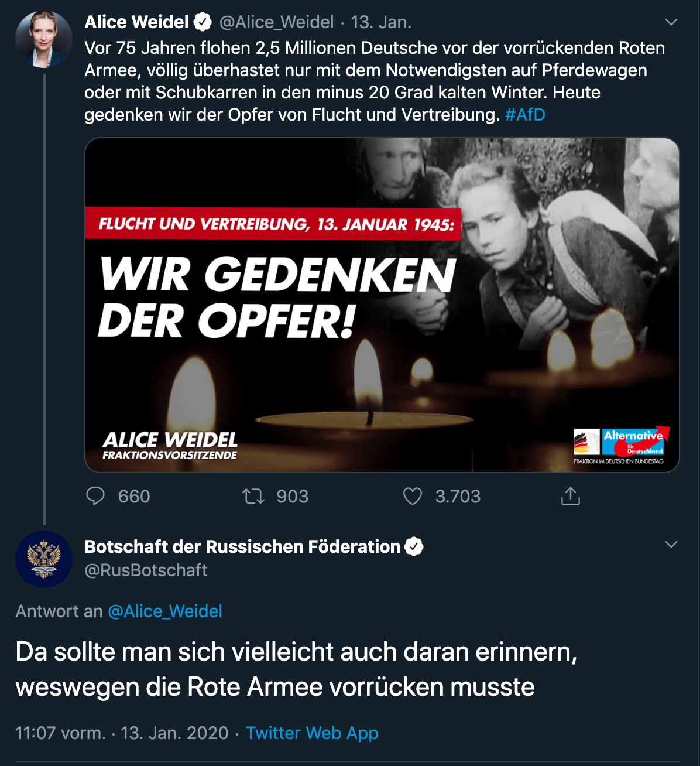
Task: Click the reply speech bubble icon
Action: pyautogui.click(x=95, y=496)
